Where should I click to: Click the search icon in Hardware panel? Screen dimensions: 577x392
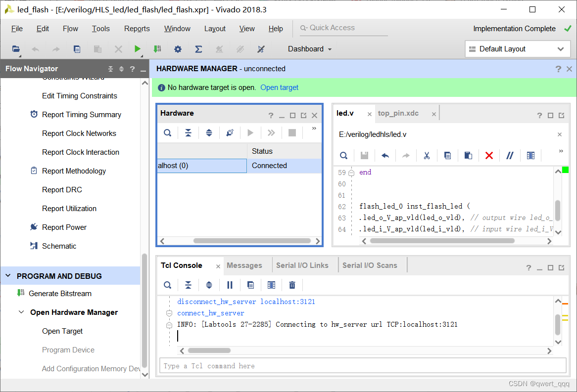pos(167,133)
